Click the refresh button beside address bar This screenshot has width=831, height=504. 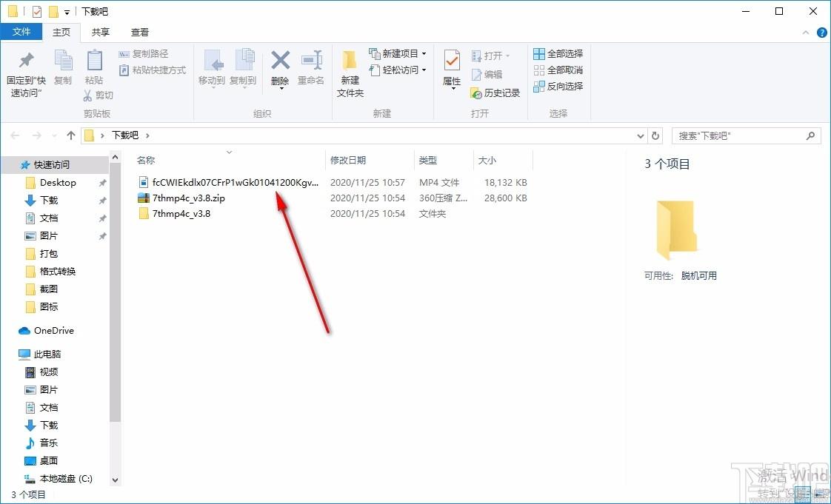point(655,135)
